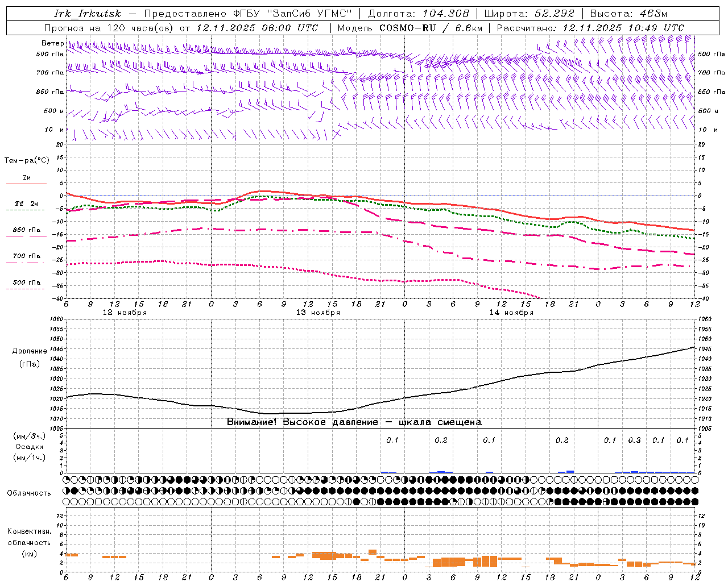Click the provider text ФГБУ "ЗапСиб УГМС"

292,14
